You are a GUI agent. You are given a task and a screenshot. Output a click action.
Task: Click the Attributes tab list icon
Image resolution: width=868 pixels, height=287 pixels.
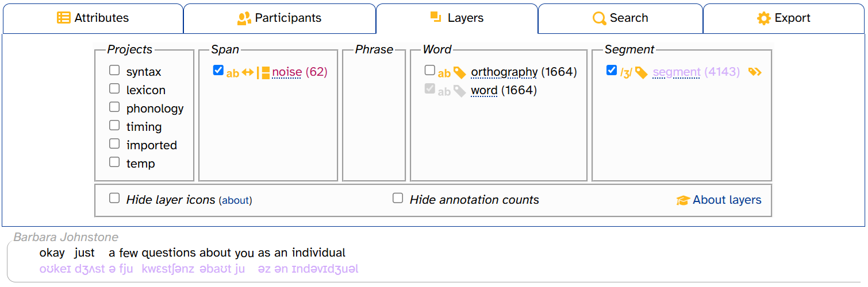64,18
